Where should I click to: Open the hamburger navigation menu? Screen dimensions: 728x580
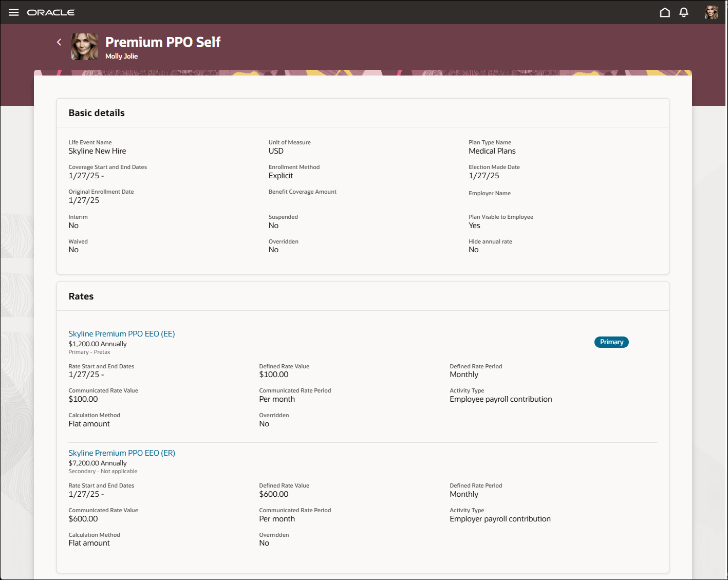click(x=14, y=12)
